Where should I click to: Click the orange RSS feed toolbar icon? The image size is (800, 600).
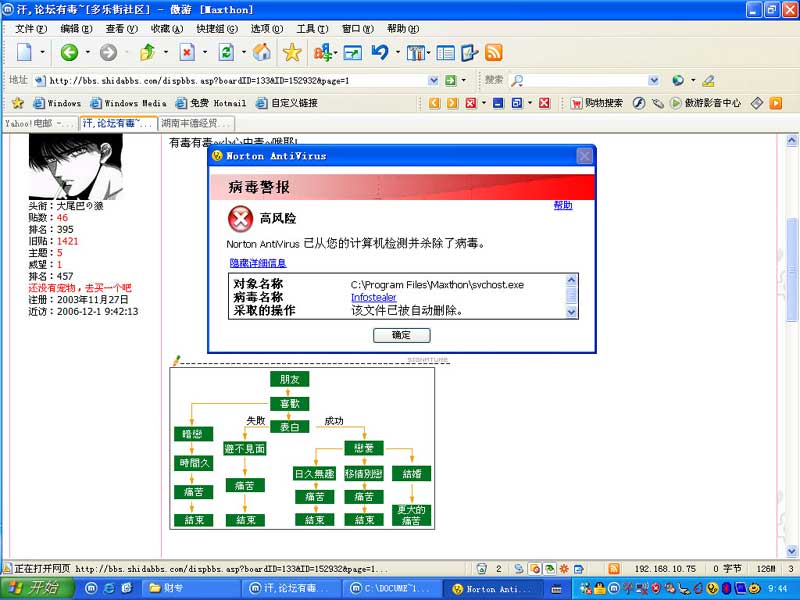pyautogui.click(x=493, y=53)
